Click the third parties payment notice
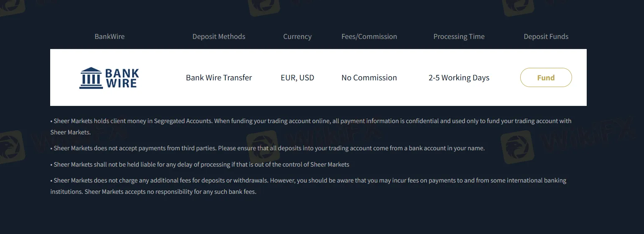 coord(268,148)
